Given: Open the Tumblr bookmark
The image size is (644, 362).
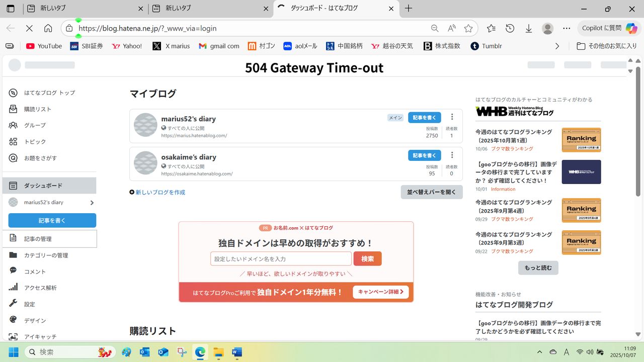Looking at the screenshot, I should 486,46.
